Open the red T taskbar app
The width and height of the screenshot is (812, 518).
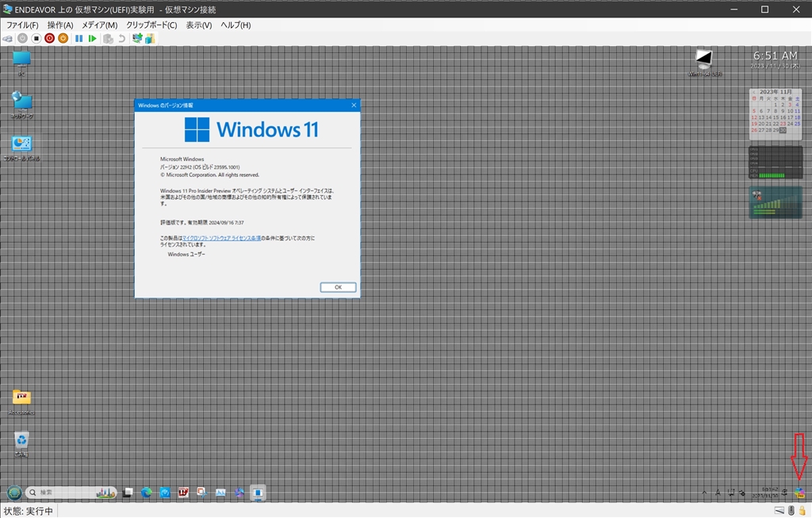pos(183,492)
